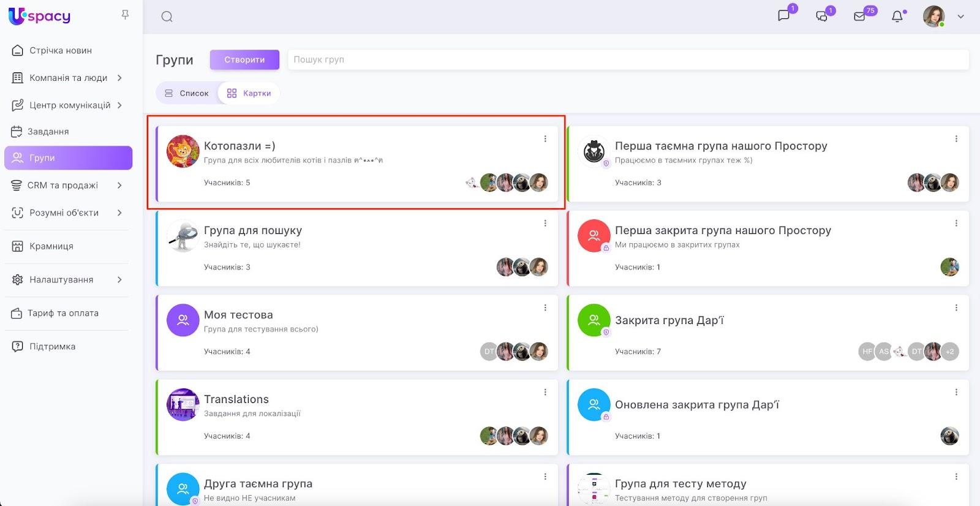Expand Компанія та люди submenu
The width and height of the screenshot is (980, 506).
119,78
